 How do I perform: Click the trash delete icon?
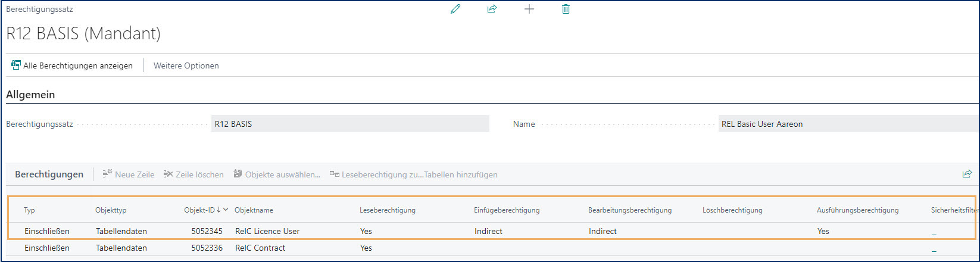pos(566,9)
